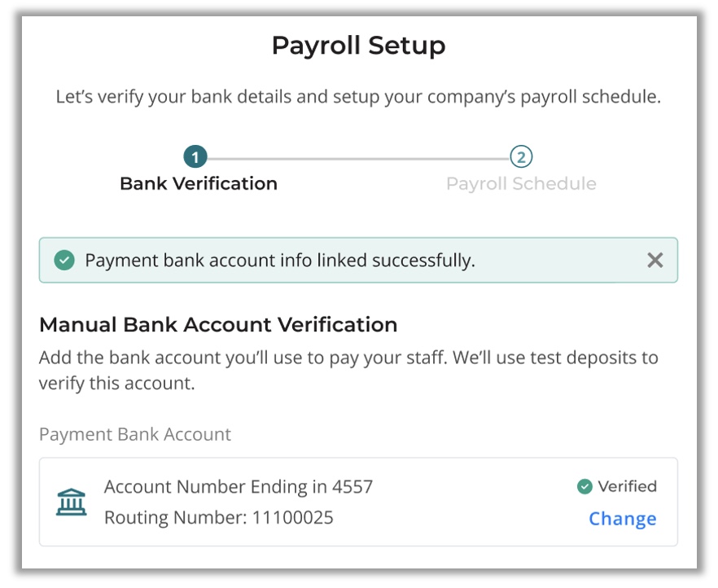This screenshot has width=718, height=588.
Task: Select the Account Number Ending in 4557 text
Action: 239,486
